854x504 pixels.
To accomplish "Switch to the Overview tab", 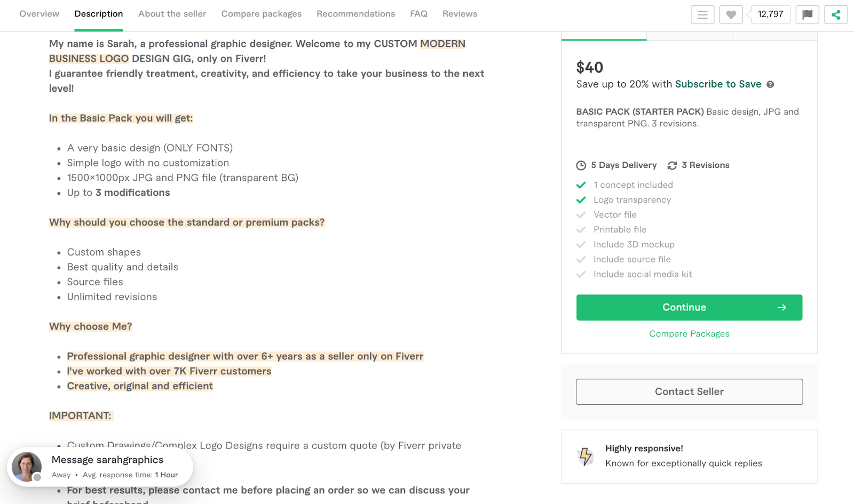I will coord(39,14).
